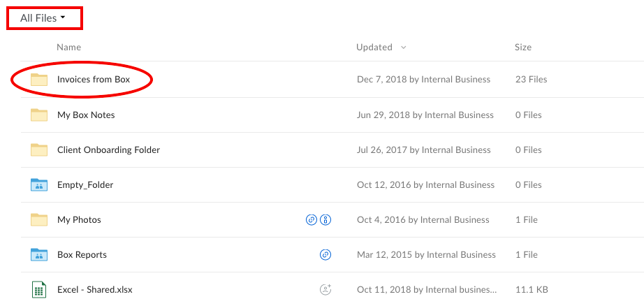This screenshot has height=299, width=644.
Task: Open the Invoices from Box folder name
Action: 94,80
